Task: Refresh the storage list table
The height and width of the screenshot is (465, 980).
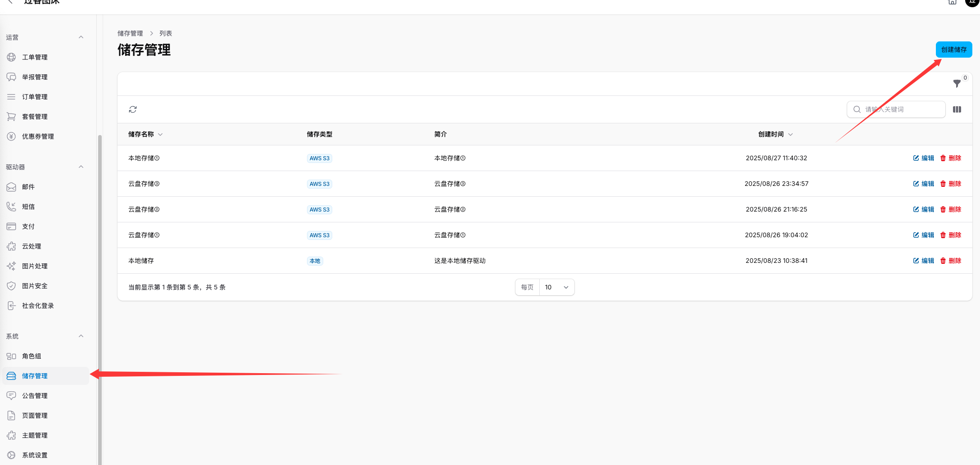Action: [133, 109]
